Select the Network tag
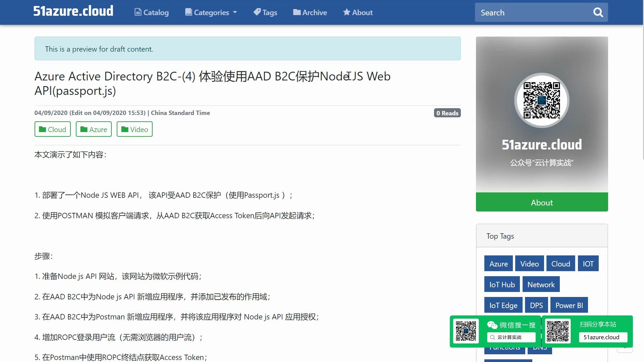644x362 pixels. point(541,284)
